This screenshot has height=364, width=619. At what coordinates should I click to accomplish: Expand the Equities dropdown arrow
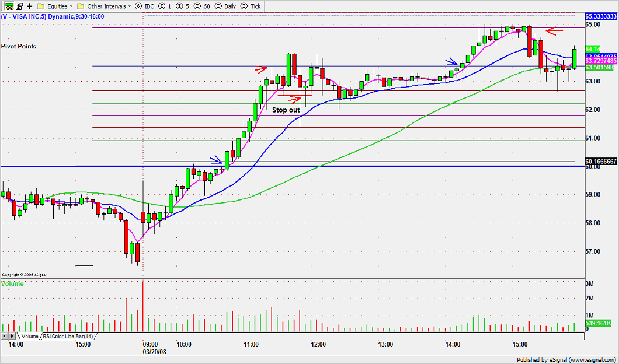[71, 6]
